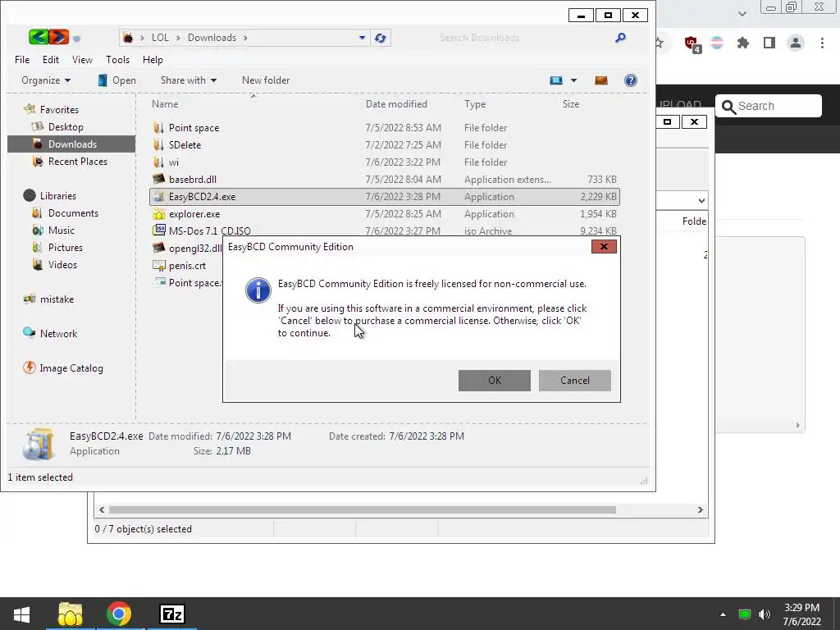Click OK in EasyBCD license dialog
The width and height of the screenshot is (840, 630).
494,381
